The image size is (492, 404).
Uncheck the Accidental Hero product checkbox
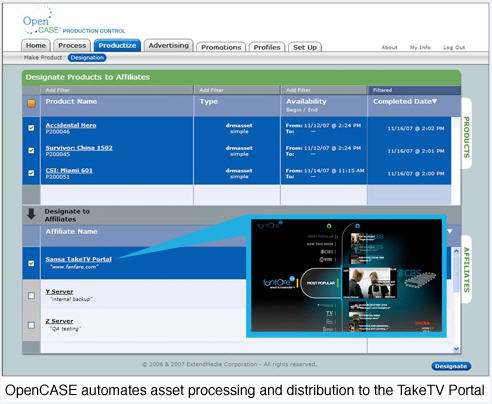31,128
